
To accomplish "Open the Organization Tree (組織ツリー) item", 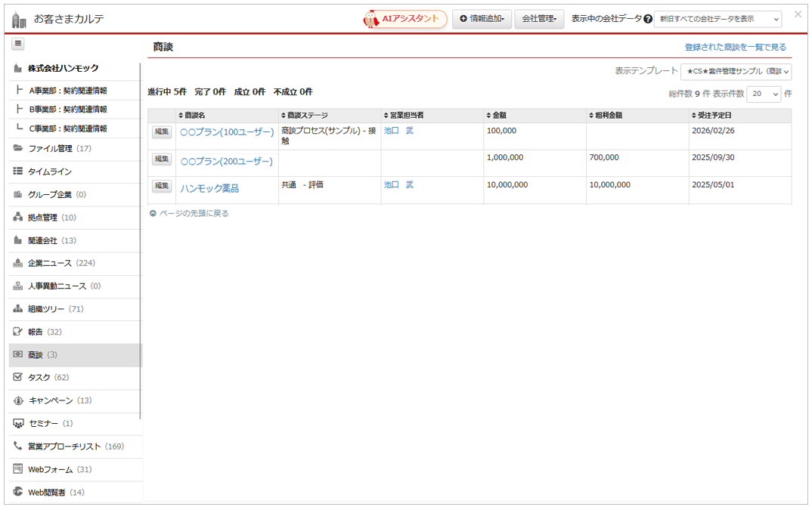I will 55,309.
